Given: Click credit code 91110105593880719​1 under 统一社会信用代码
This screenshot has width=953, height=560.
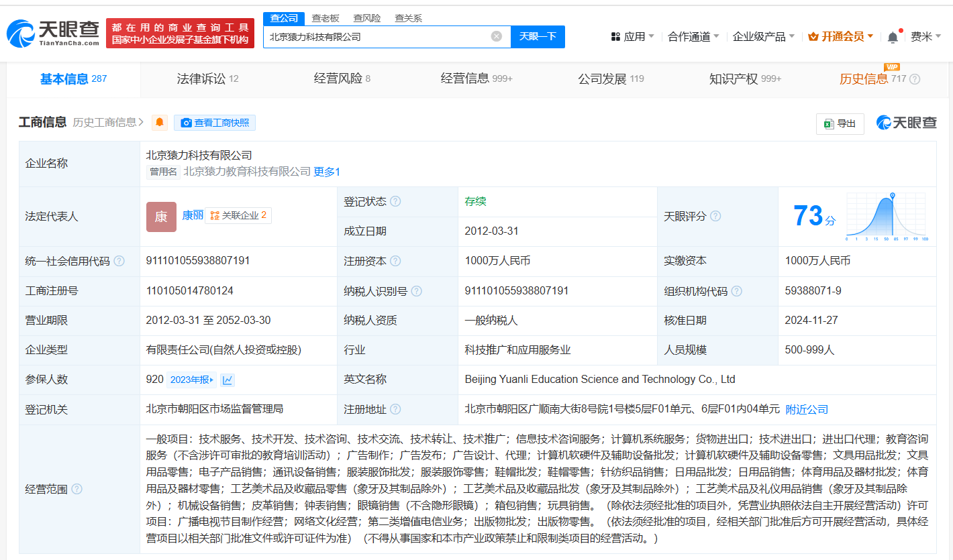Looking at the screenshot, I should [x=198, y=261].
